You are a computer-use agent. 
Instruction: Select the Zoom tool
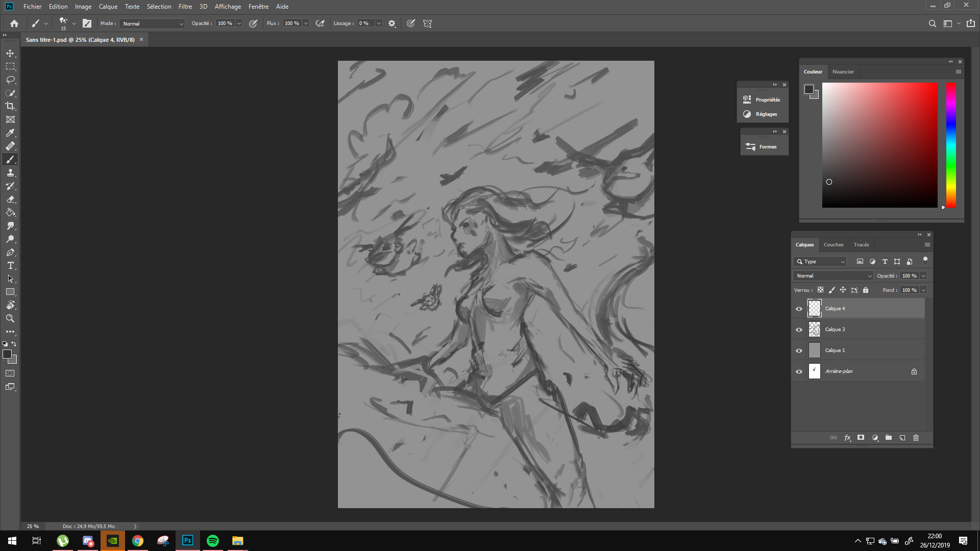10,318
